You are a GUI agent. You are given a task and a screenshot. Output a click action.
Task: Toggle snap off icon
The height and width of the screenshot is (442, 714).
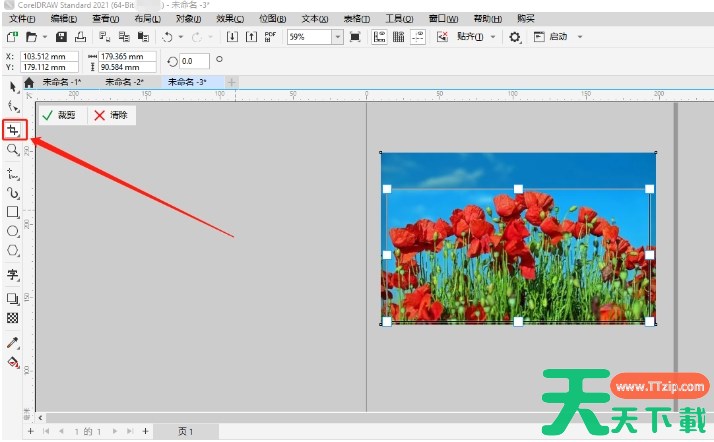(442, 37)
